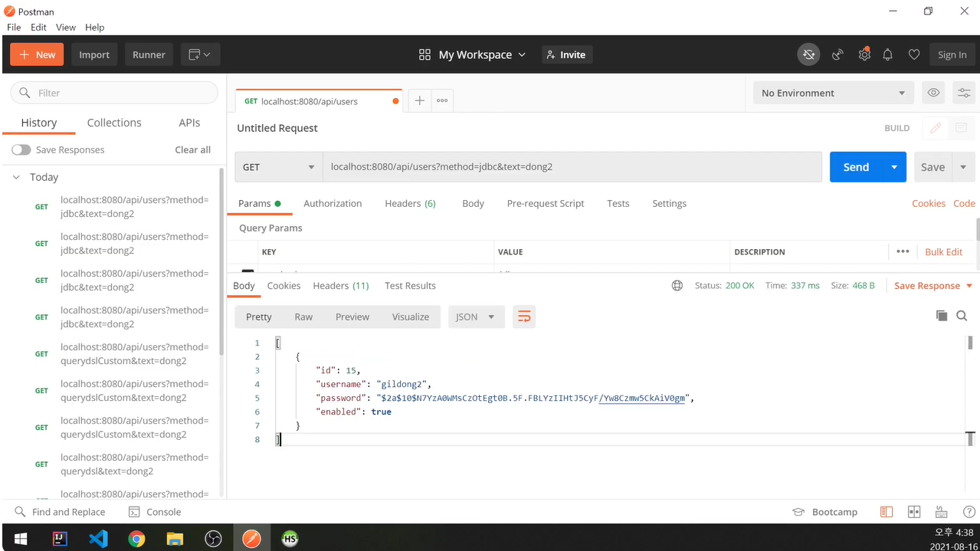980x551 pixels.
Task: Switch to the Test Results response tab
Action: click(410, 285)
